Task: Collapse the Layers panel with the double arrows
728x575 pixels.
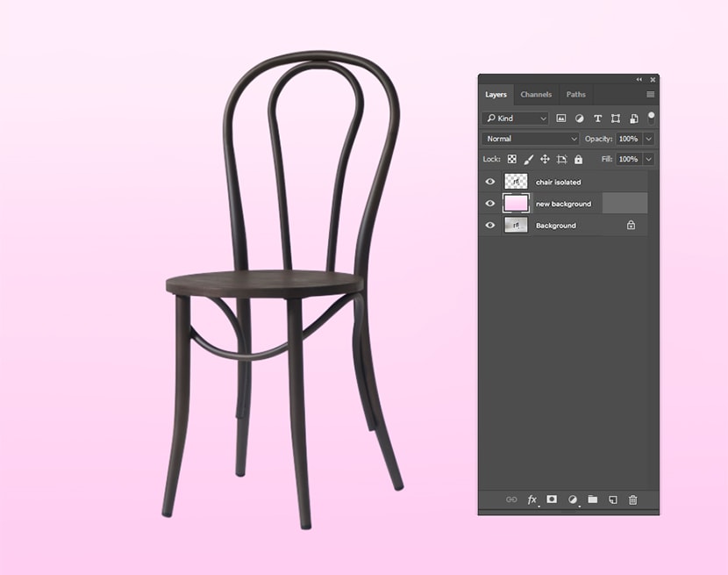Action: [639, 80]
